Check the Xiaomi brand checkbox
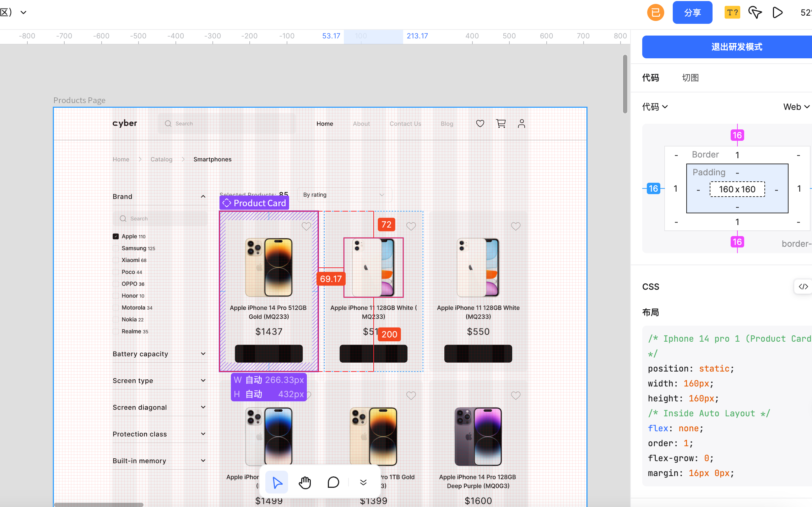Screen dimensions: 812x507 click(115, 260)
